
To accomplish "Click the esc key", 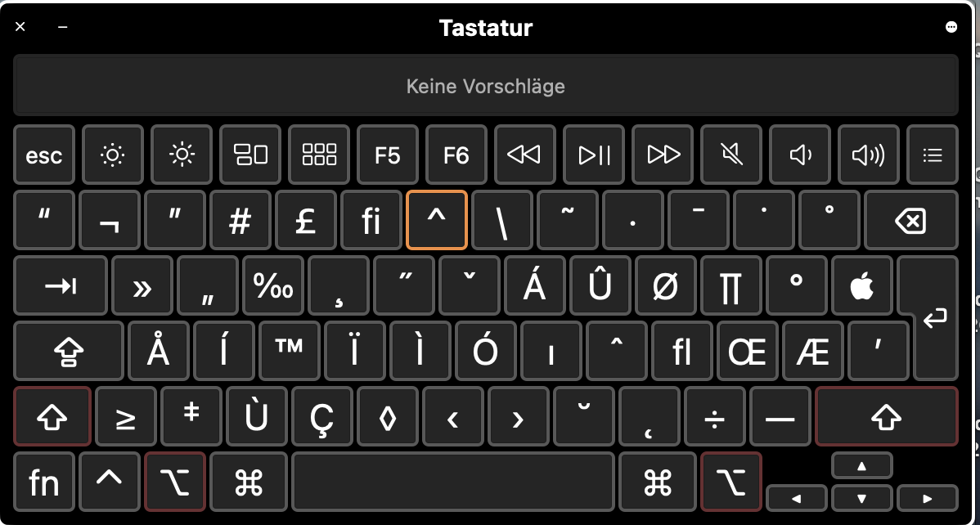I will pyautogui.click(x=43, y=155).
